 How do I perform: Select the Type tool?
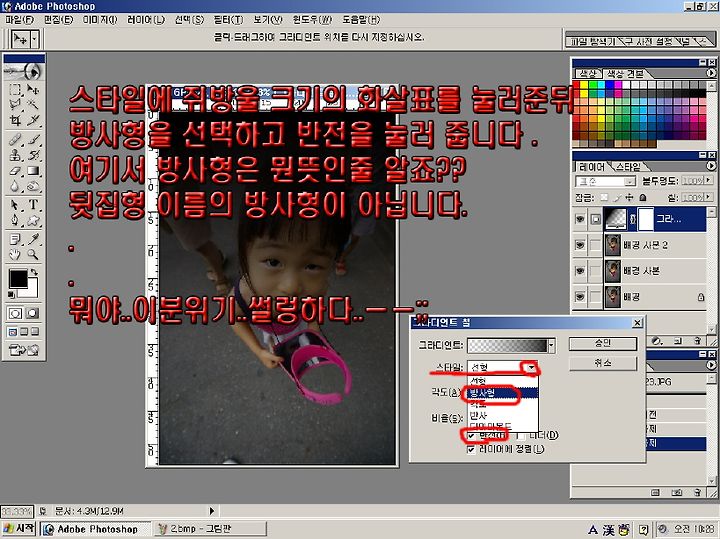pos(33,205)
